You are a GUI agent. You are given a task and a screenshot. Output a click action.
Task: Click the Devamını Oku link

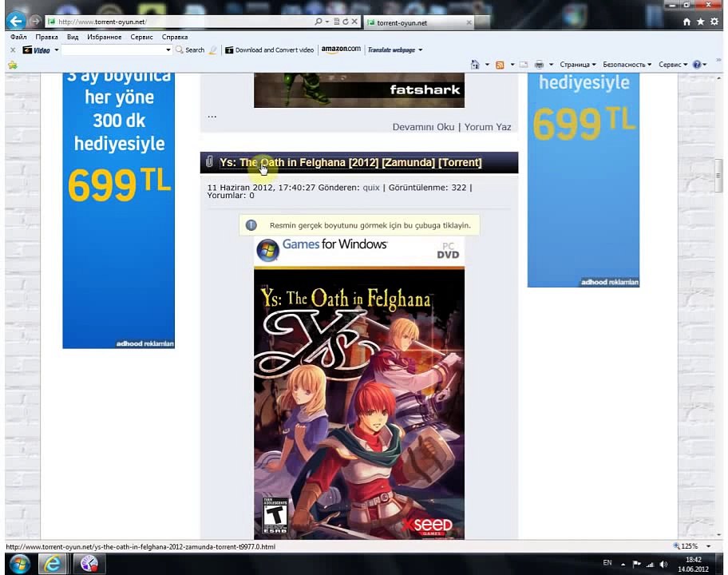point(423,127)
